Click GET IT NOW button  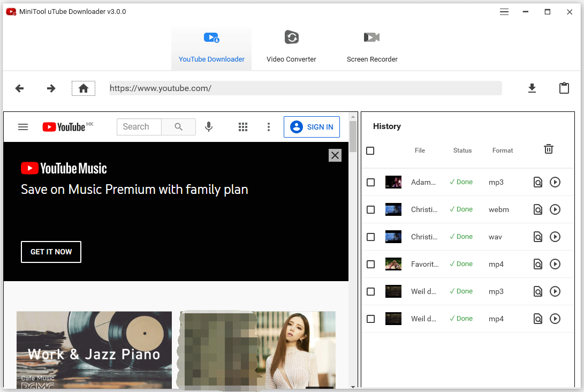pos(51,252)
